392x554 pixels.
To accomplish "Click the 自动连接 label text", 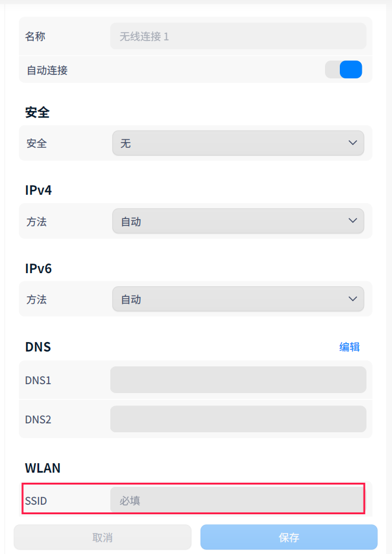I will 47,70.
